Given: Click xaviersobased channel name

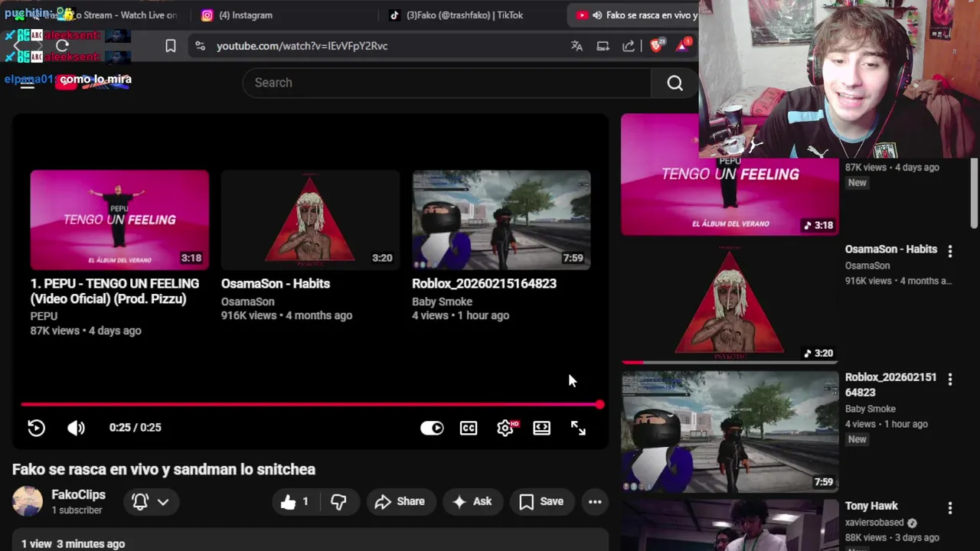Looking at the screenshot, I should tap(875, 523).
